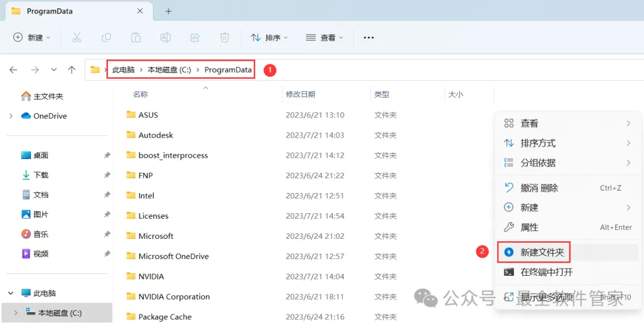Go back with the left arrow
This screenshot has height=324, width=644.
click(14, 70)
